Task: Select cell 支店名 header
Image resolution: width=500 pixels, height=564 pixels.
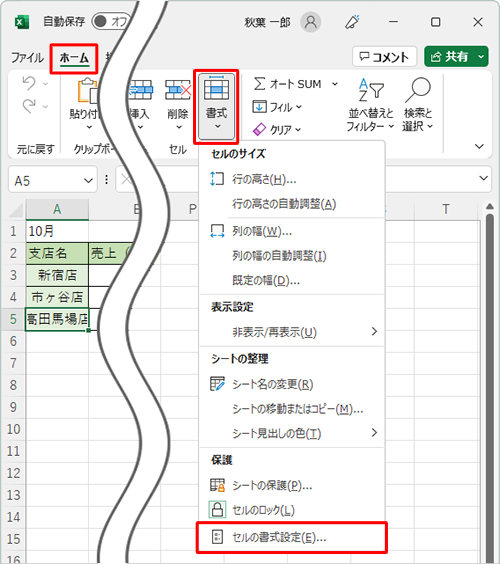Action: (x=57, y=254)
